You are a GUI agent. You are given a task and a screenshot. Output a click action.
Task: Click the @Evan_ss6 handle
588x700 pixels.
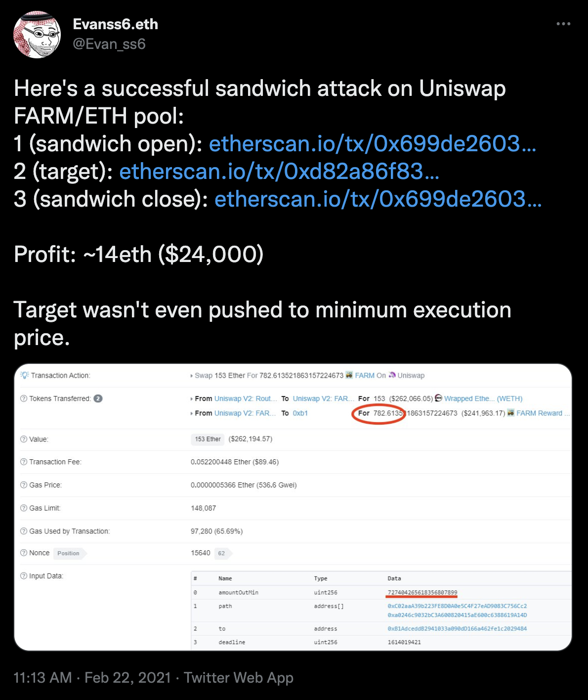coord(109,44)
